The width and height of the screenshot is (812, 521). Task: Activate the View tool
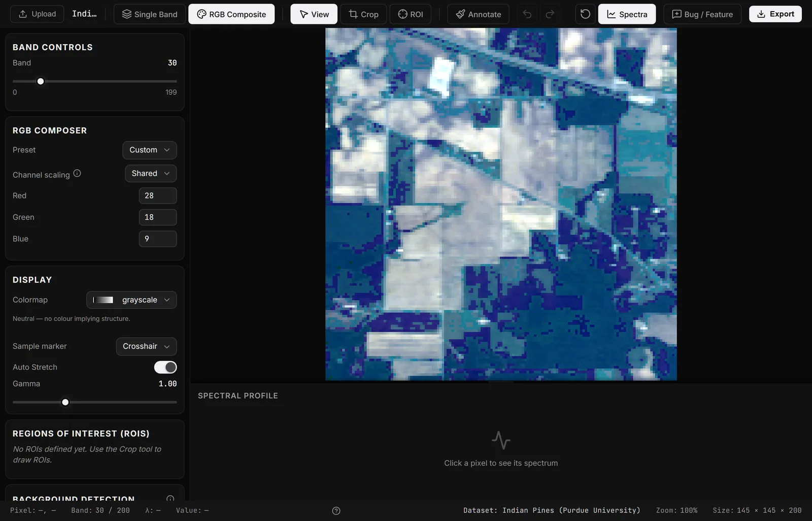(314, 14)
